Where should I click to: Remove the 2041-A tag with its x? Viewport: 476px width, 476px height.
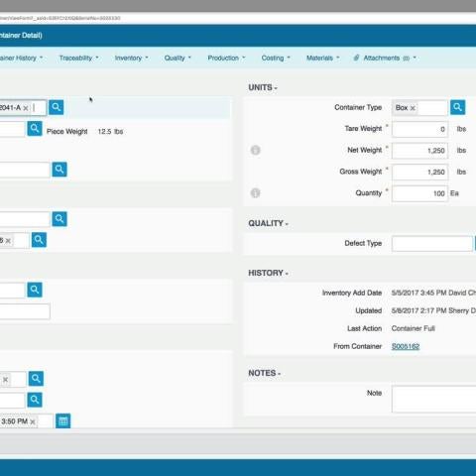pos(26,108)
